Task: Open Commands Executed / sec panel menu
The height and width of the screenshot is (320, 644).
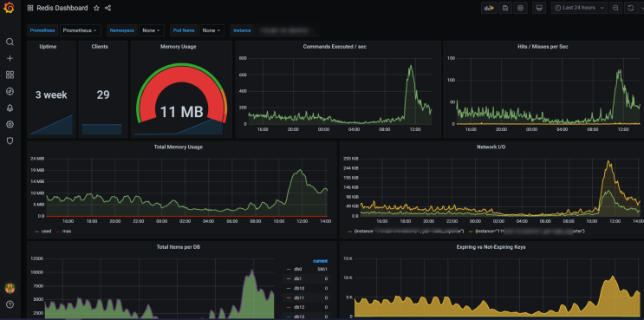Action: [x=335, y=47]
